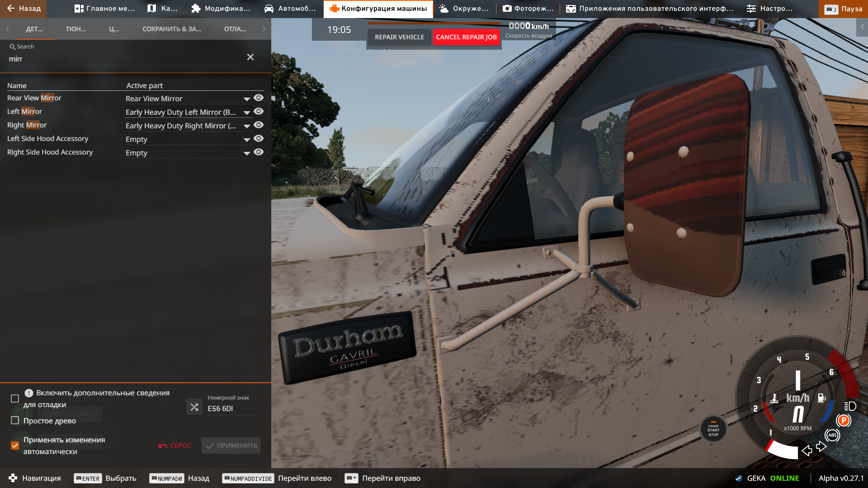868x488 pixels.
Task: Click the left turn signal arrow
Action: coord(807,450)
